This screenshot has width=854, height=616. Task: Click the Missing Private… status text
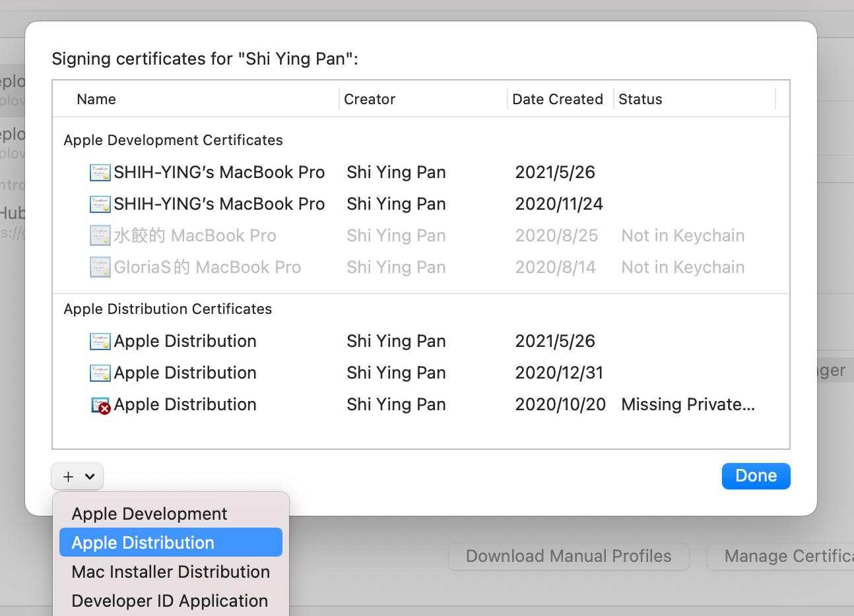coord(688,405)
